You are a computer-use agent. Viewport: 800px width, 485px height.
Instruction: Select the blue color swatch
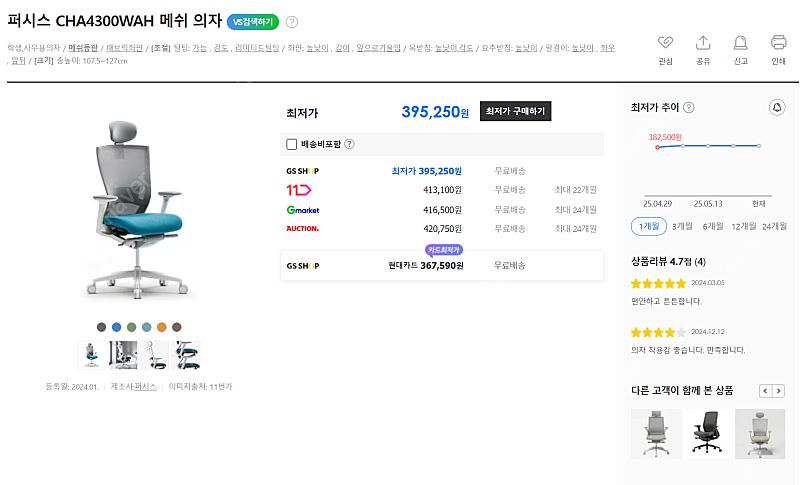(x=116, y=327)
